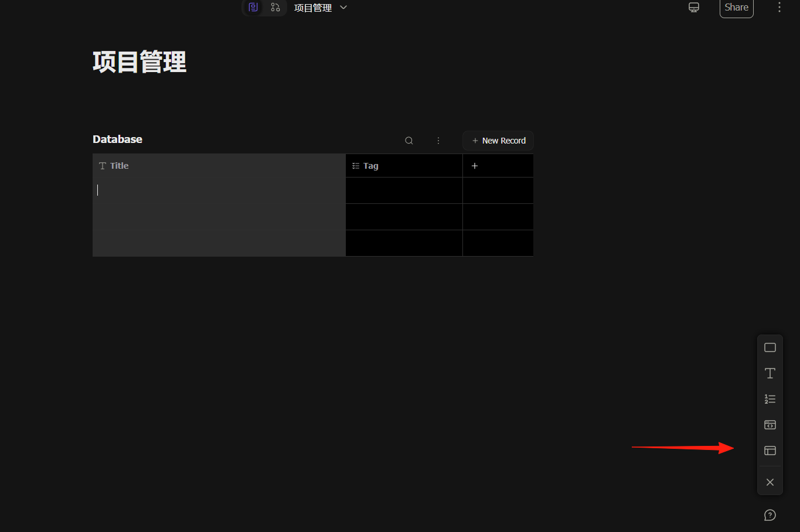This screenshot has height=532, width=800.
Task: Start presentation mode icon
Action: pos(694,8)
